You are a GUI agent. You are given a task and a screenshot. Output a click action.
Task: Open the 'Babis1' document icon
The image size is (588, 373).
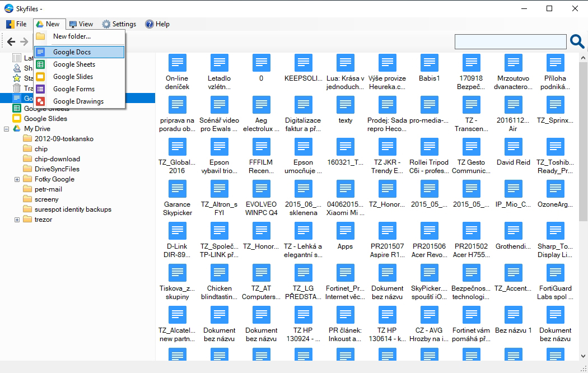point(430,63)
